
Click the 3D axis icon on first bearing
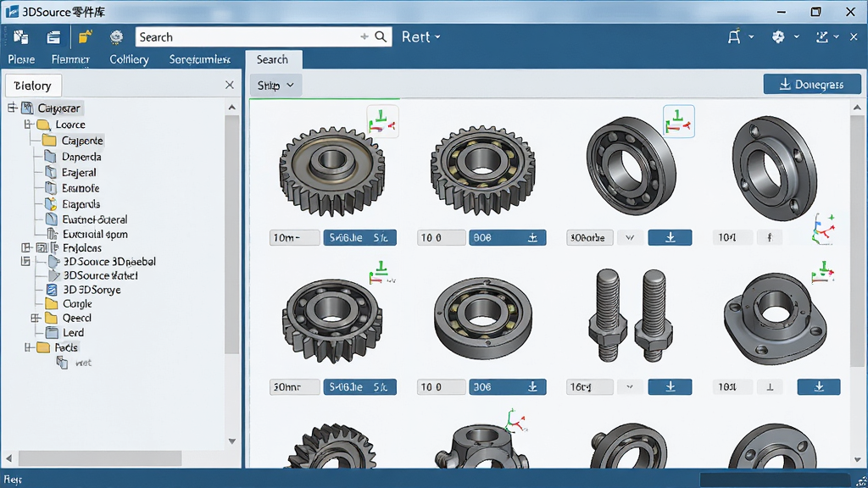coord(679,121)
